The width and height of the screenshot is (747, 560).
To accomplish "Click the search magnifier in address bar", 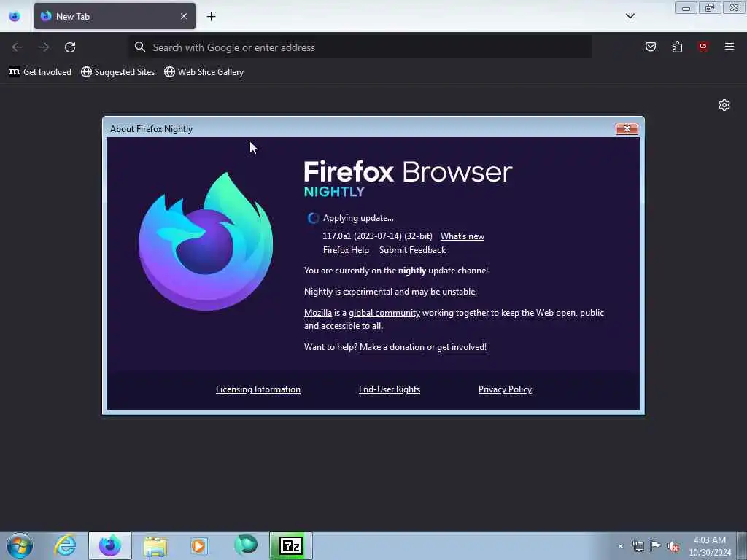I will click(x=139, y=47).
